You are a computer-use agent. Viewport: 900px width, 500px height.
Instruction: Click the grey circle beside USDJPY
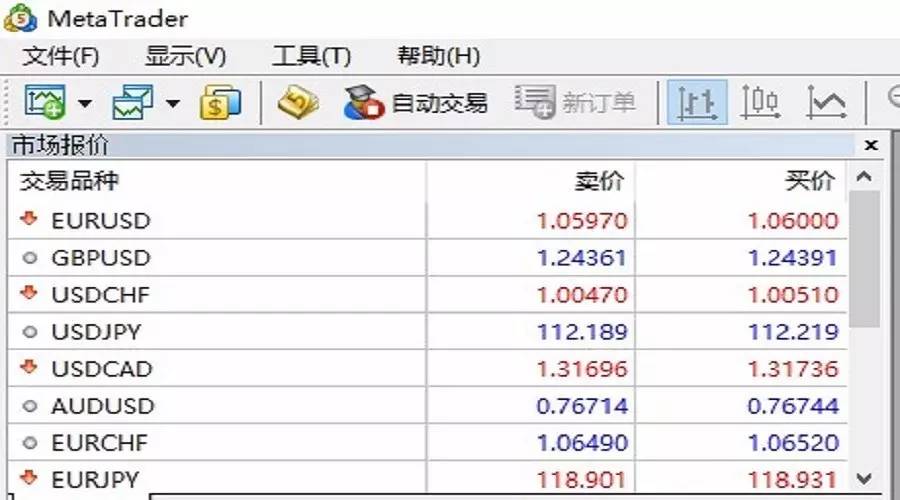coord(30,332)
